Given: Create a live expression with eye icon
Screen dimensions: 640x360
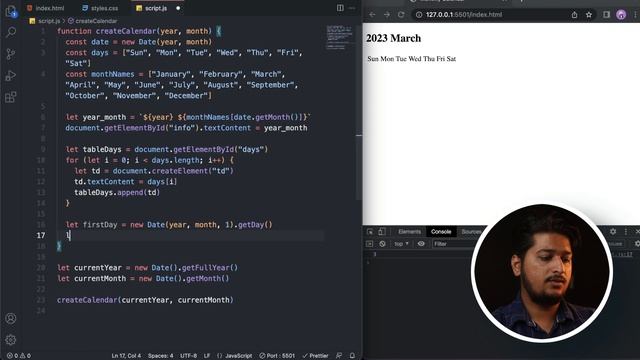Looking at the screenshot, I should (421, 244).
